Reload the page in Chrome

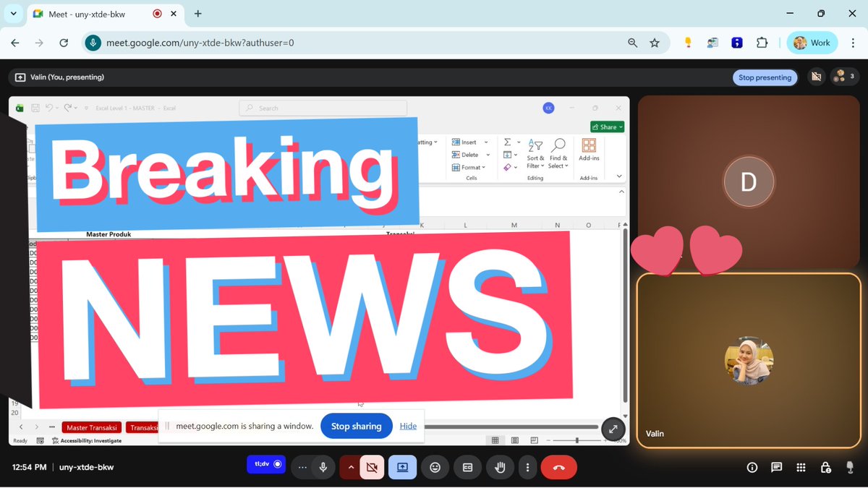click(x=64, y=43)
